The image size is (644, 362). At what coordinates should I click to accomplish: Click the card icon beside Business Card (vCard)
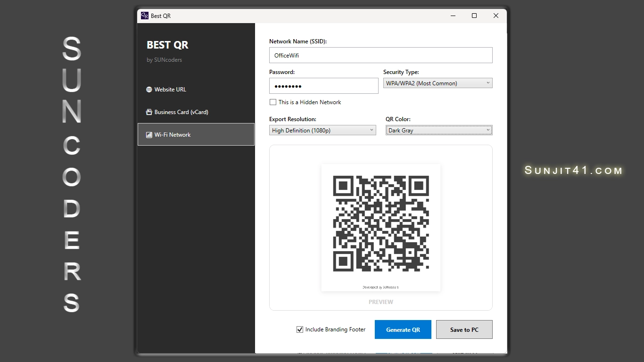pos(149,112)
